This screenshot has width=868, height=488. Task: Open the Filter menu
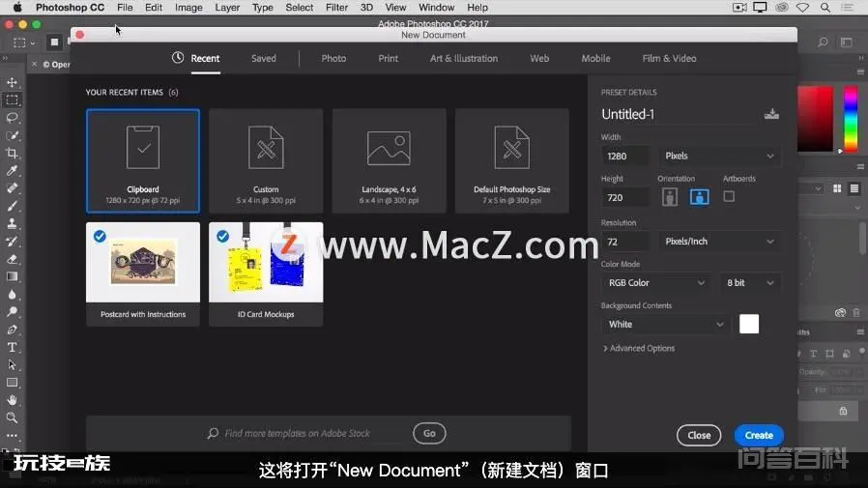coord(336,8)
